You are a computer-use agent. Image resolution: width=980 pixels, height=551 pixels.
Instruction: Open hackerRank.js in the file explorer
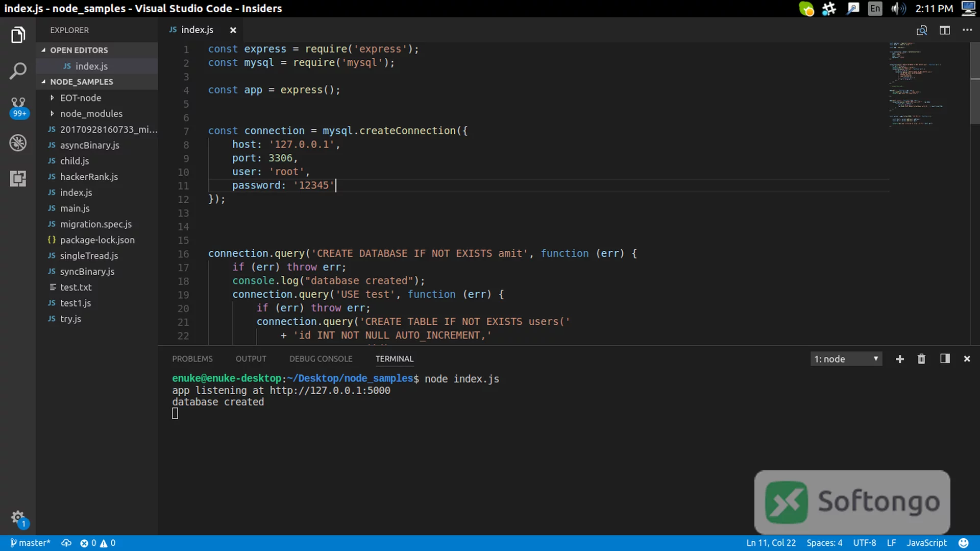[x=97, y=177]
